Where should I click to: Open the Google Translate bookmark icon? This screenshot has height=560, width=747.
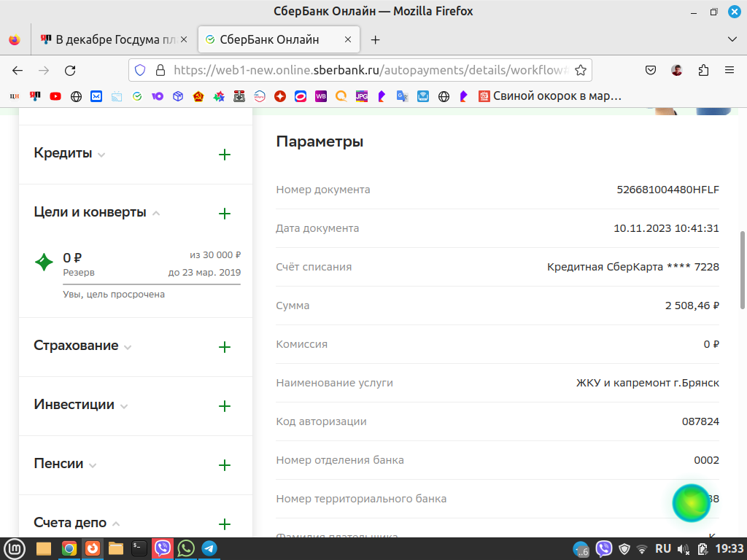(x=402, y=96)
